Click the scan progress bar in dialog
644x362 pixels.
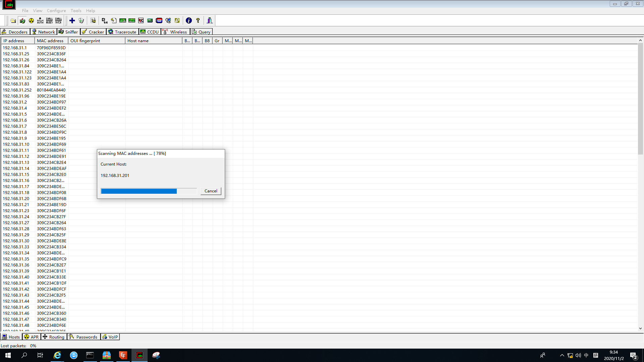coord(149,191)
